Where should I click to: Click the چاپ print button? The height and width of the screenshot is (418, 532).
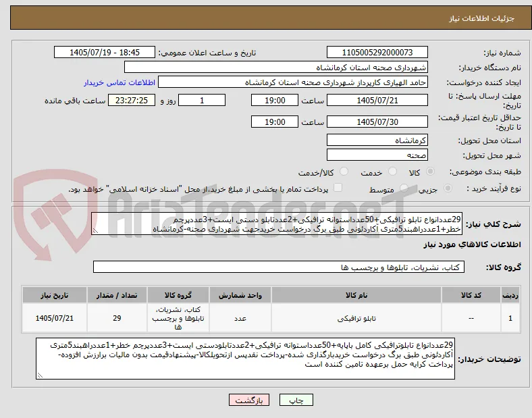296,400
